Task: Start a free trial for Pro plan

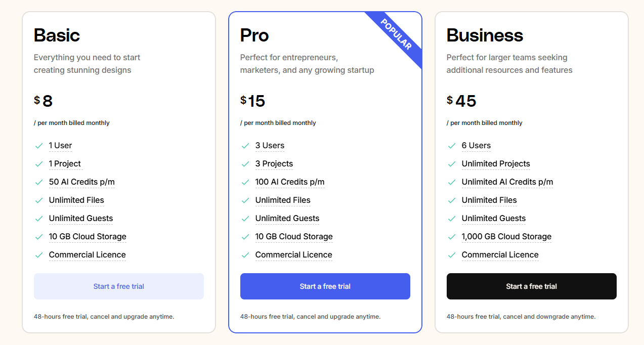Action: pyautogui.click(x=325, y=286)
